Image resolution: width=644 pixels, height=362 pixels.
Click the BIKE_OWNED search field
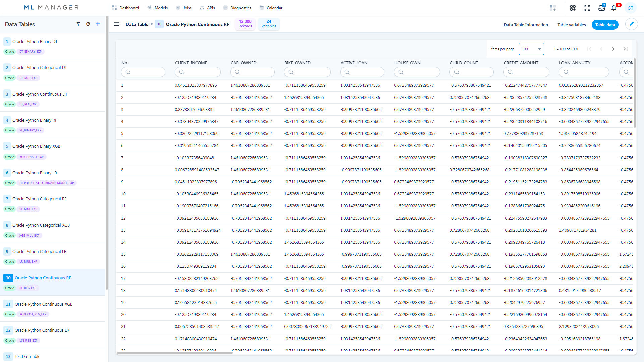click(x=307, y=72)
